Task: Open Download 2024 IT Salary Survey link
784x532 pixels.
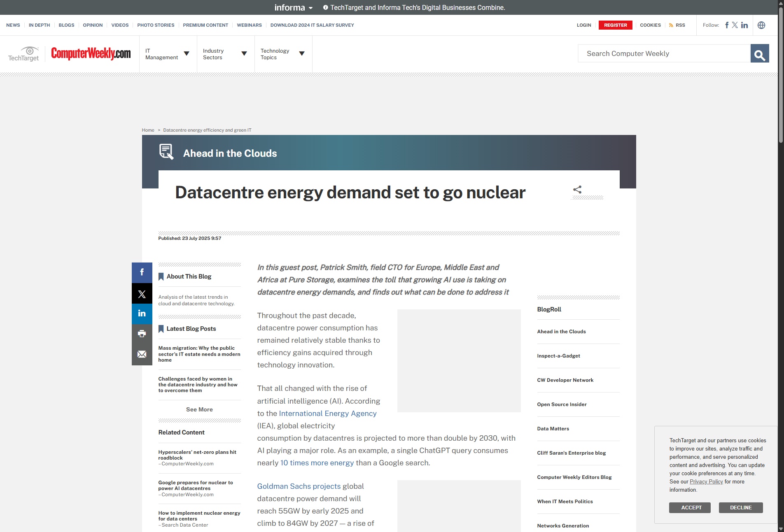Action: 312,25
